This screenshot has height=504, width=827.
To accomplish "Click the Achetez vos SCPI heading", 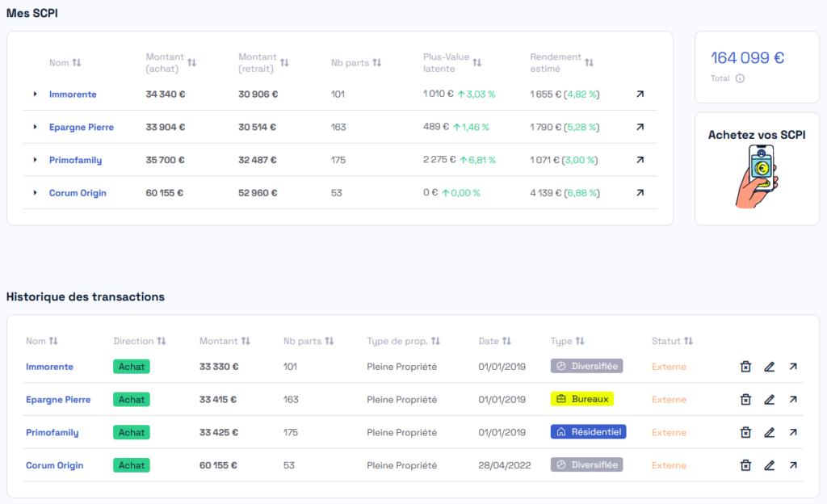I will (x=756, y=135).
